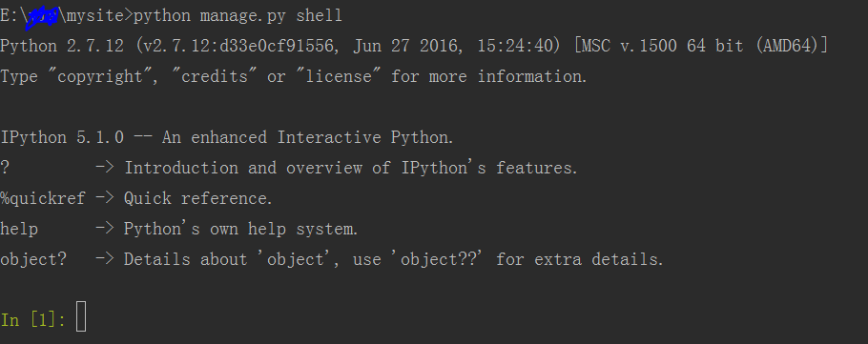868x344 pixels.
Task: Click the 'python manage.py shell' command text
Action: point(238,15)
